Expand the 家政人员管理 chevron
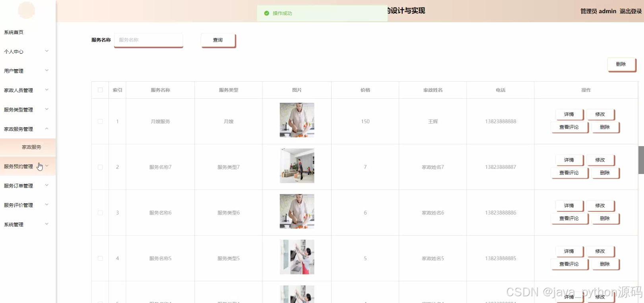This screenshot has height=303, width=644. pos(47,90)
